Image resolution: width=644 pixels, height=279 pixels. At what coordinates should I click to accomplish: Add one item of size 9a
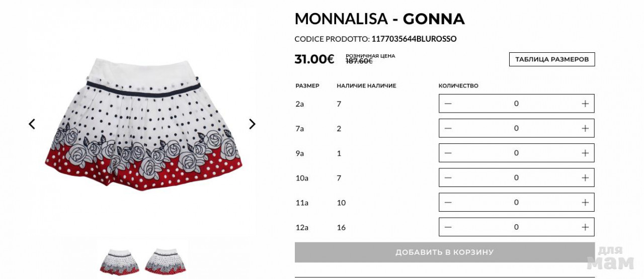click(585, 153)
